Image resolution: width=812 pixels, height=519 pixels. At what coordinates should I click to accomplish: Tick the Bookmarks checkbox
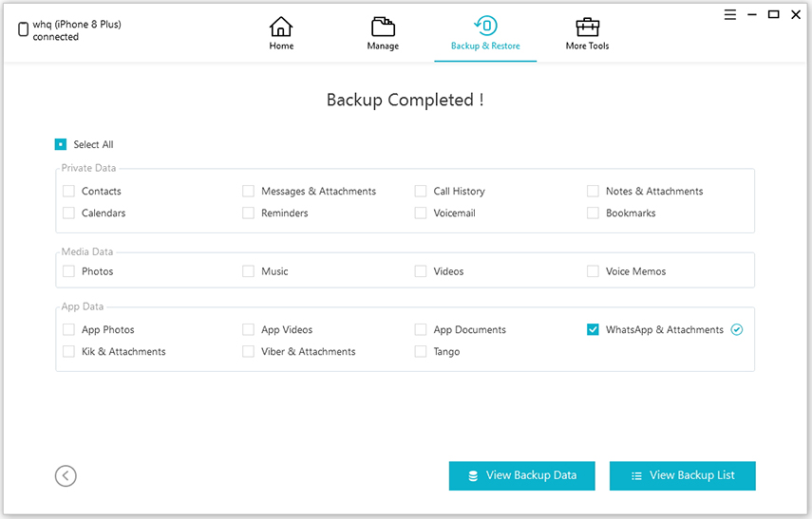593,213
